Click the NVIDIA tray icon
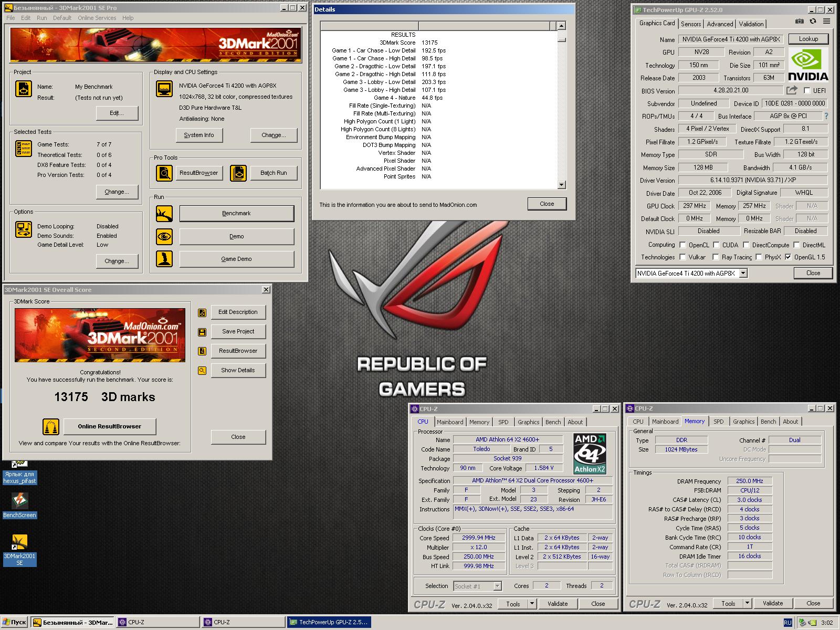The image size is (840, 630). coord(813,623)
